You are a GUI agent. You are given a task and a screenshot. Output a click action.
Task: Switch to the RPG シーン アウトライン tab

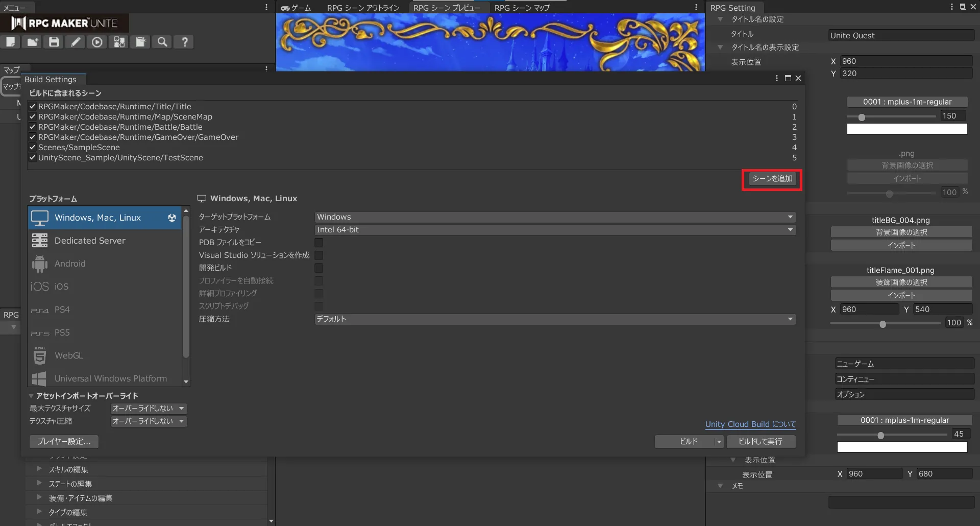pos(363,8)
